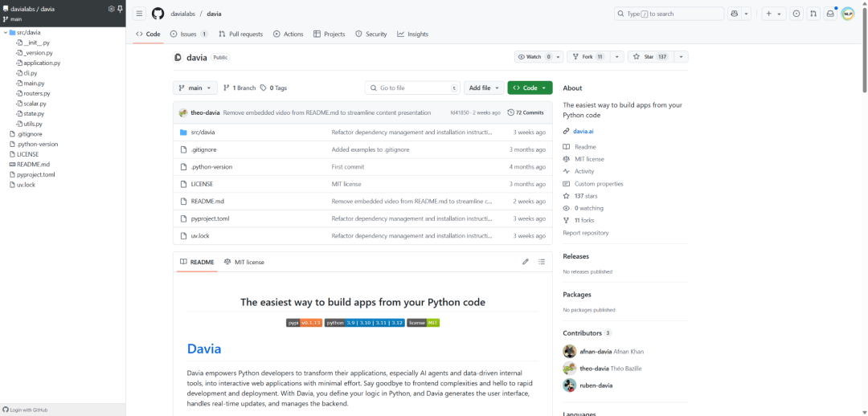Select the README tab in file viewer
The image size is (868, 416).
197,263
